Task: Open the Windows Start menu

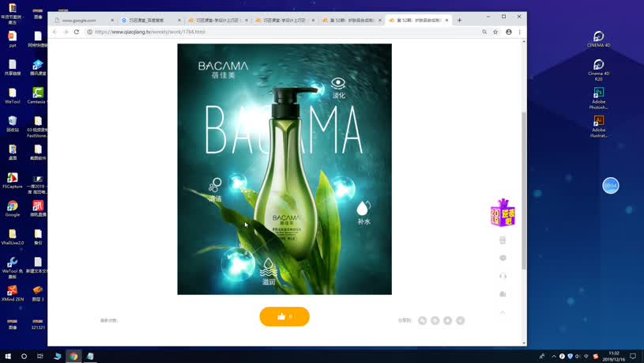Action: (8, 356)
